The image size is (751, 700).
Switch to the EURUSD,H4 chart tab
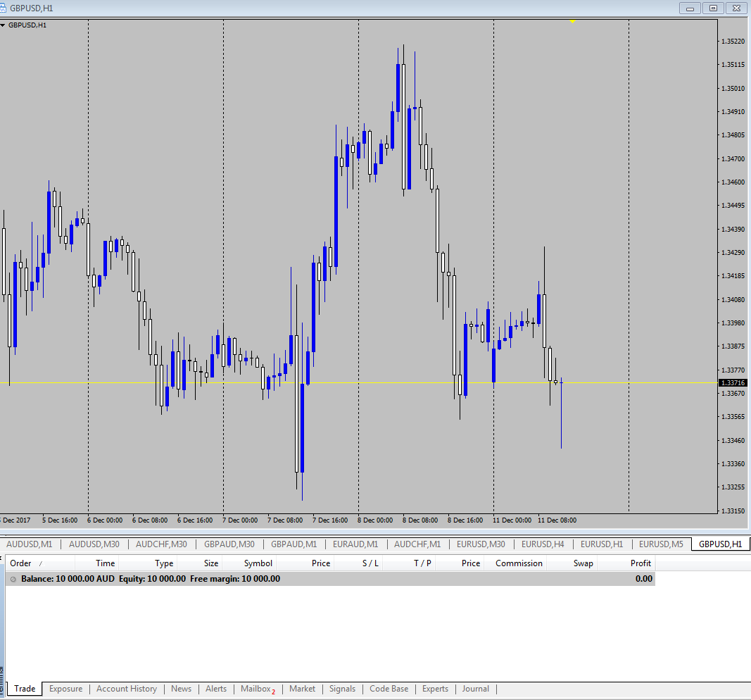point(543,544)
